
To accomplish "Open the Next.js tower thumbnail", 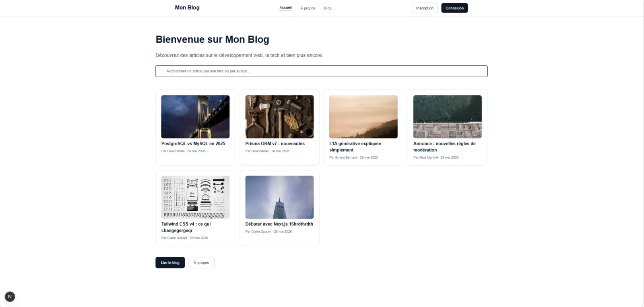I will coord(279,197).
